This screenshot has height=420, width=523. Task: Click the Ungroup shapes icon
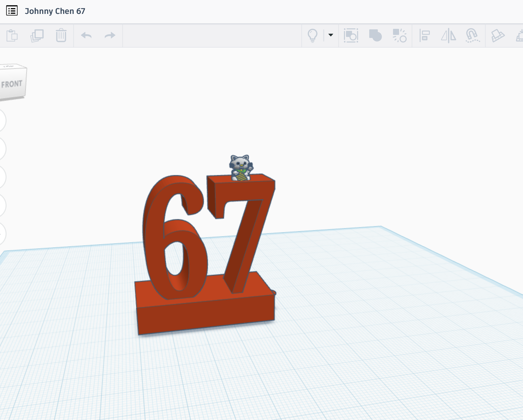(x=399, y=35)
